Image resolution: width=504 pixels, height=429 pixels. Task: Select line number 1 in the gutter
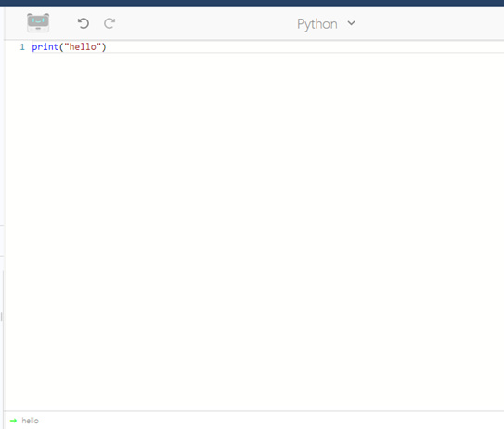(22, 47)
